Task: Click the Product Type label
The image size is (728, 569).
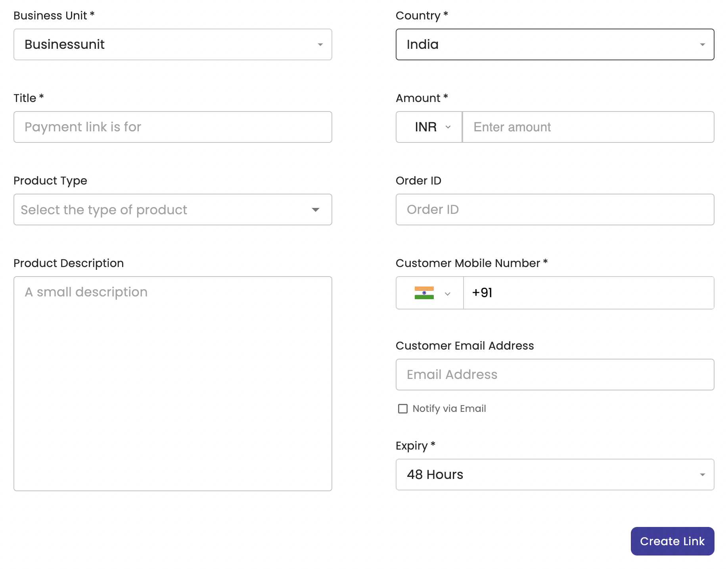Action: click(x=50, y=181)
